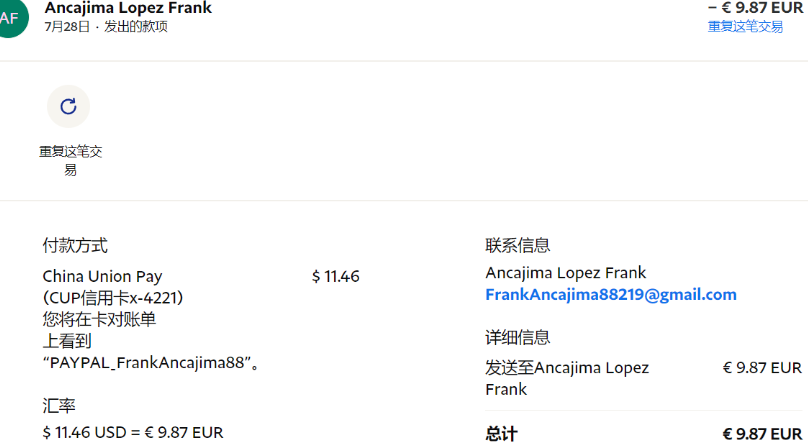Select the Ancajima Lopez Frank header name
This screenshot has width=808, height=445.
[128, 8]
